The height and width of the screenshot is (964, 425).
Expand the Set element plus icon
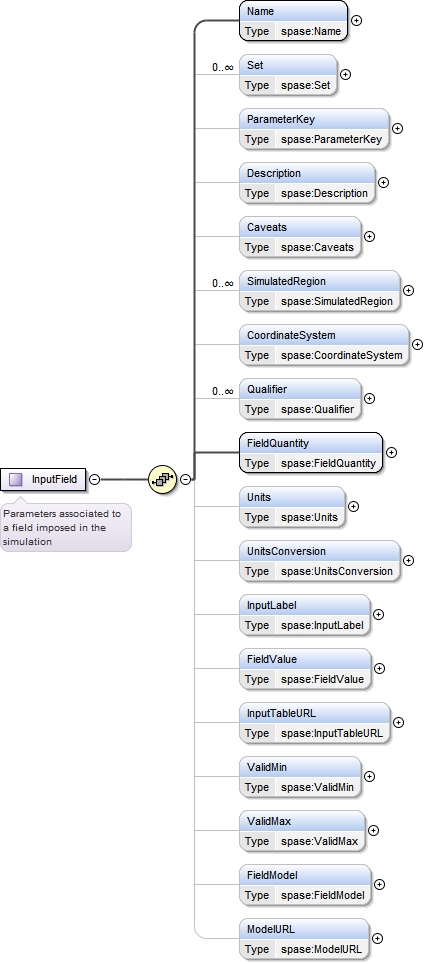coord(346,74)
